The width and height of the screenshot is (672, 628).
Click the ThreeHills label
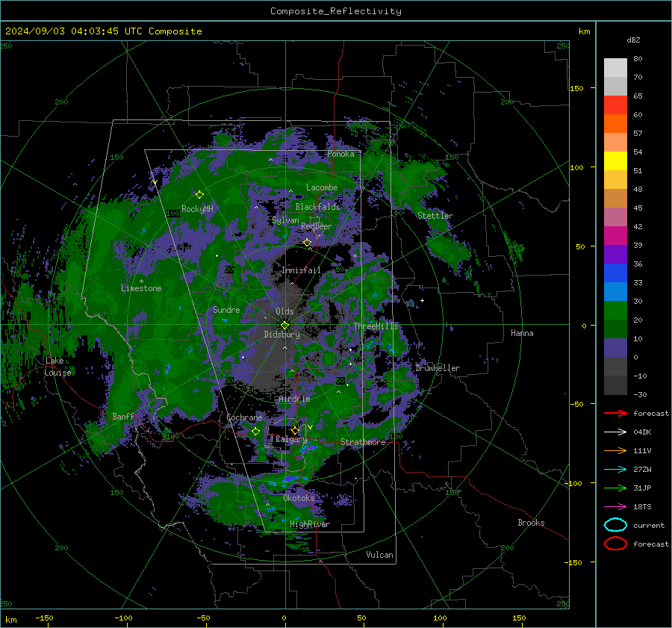376,326
